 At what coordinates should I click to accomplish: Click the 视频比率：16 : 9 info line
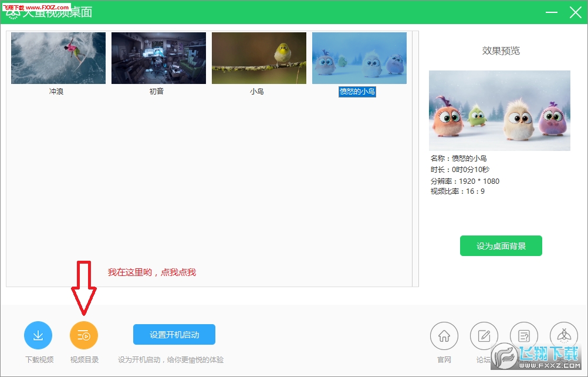pos(458,191)
